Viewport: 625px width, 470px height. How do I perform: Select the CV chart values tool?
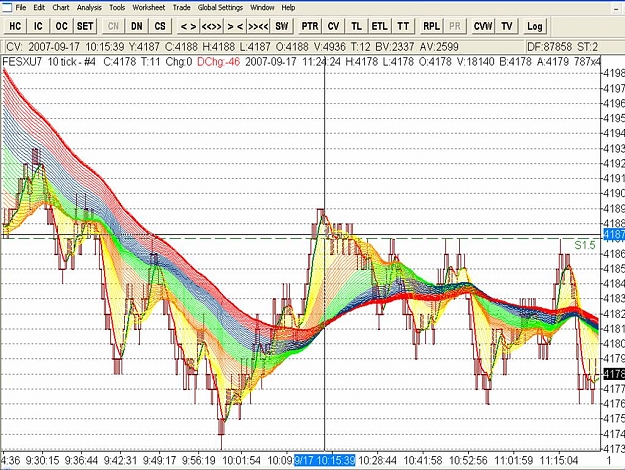point(333,26)
